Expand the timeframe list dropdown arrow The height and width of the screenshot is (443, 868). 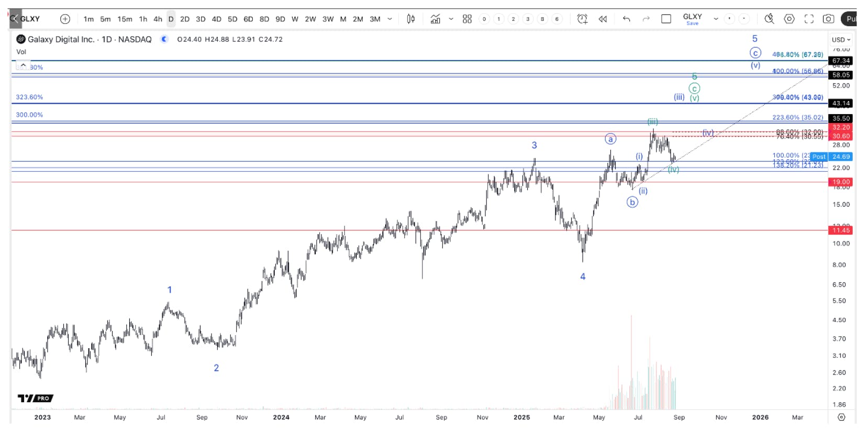click(390, 19)
